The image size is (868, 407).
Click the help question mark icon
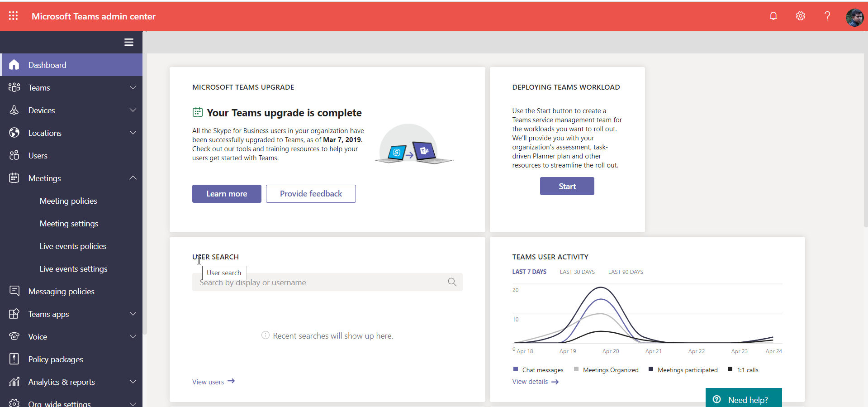point(827,16)
